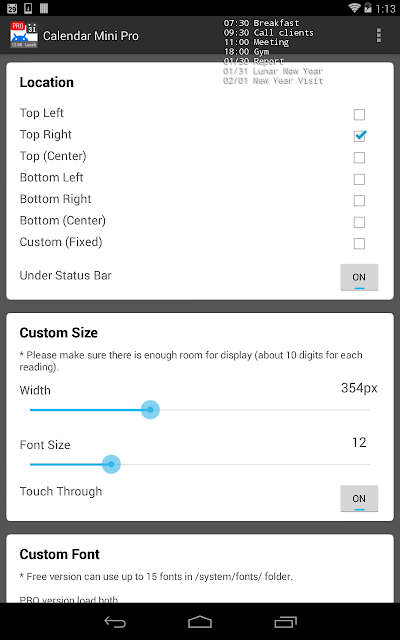The width and height of the screenshot is (400, 640).
Task: Tap the Calendar Mini Pro app icon
Action: (x=24, y=35)
